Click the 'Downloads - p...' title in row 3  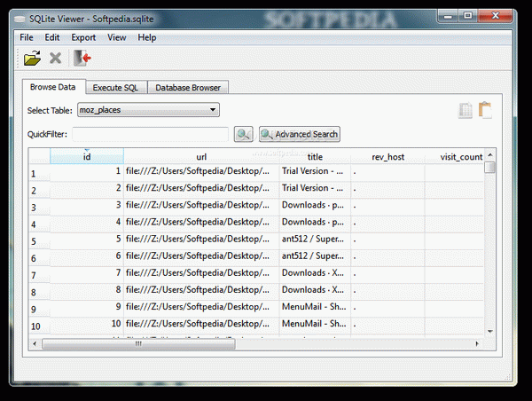(315, 205)
